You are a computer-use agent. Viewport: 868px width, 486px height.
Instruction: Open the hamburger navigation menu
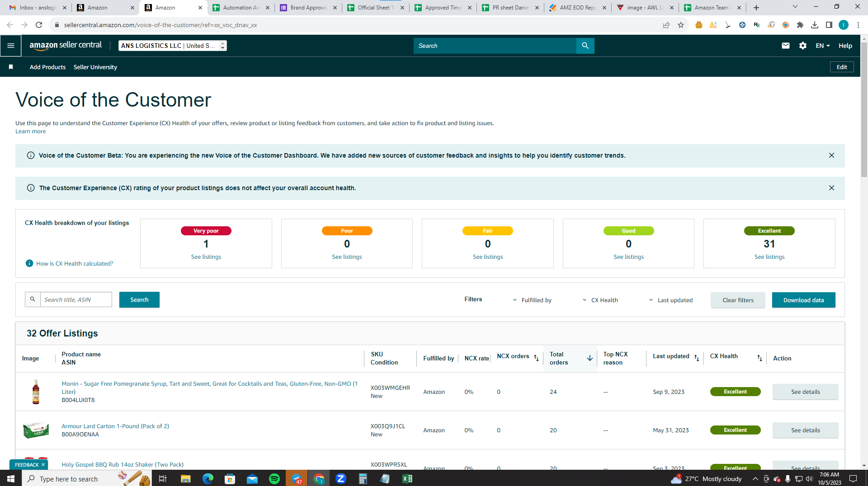(x=11, y=46)
